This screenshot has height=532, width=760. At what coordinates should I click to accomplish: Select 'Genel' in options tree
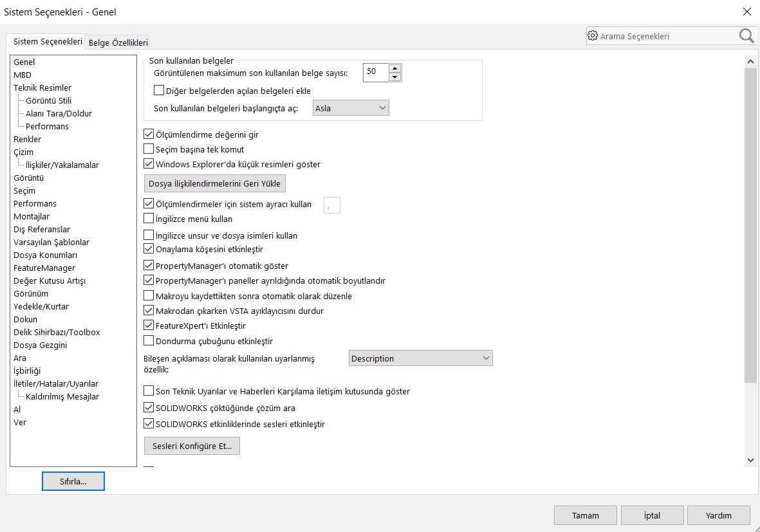(24, 62)
